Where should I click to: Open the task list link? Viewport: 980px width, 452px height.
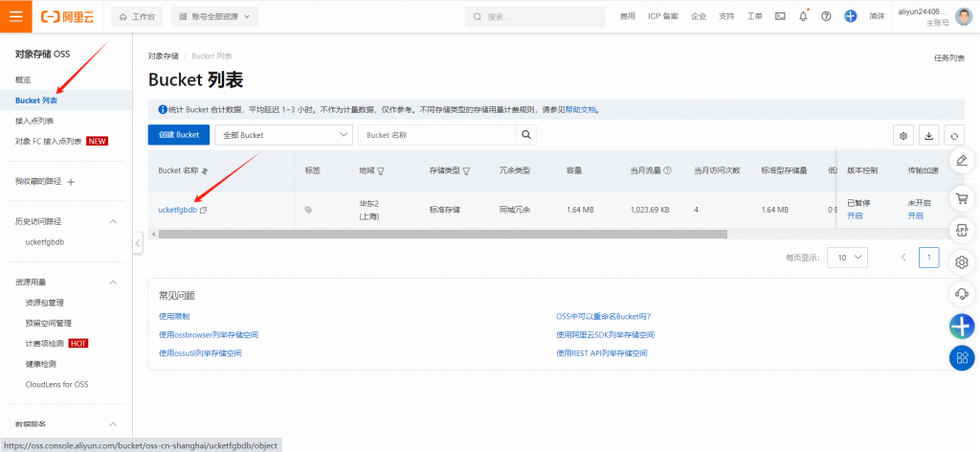coord(948,57)
